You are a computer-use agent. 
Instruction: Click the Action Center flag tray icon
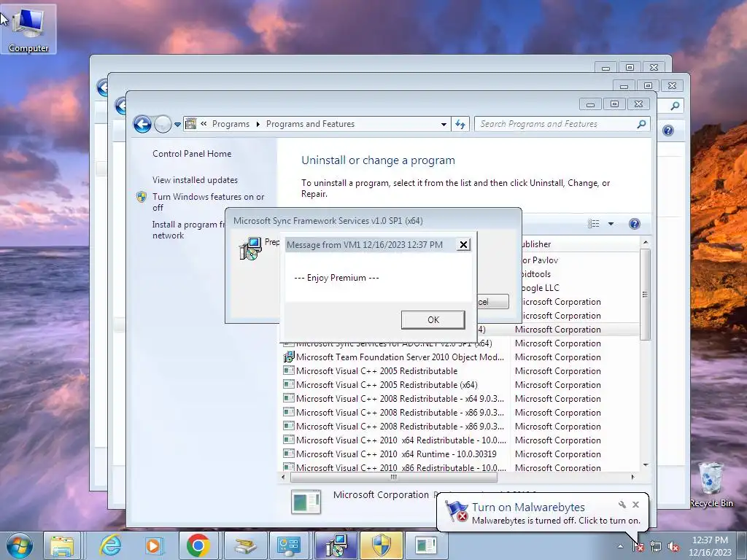pyautogui.click(x=638, y=546)
